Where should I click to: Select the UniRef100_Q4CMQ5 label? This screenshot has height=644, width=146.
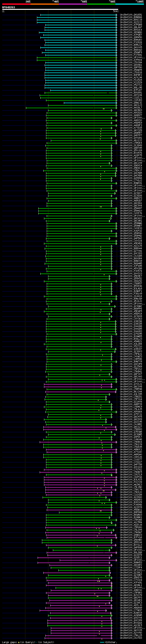pyautogui.click(x=131, y=173)
